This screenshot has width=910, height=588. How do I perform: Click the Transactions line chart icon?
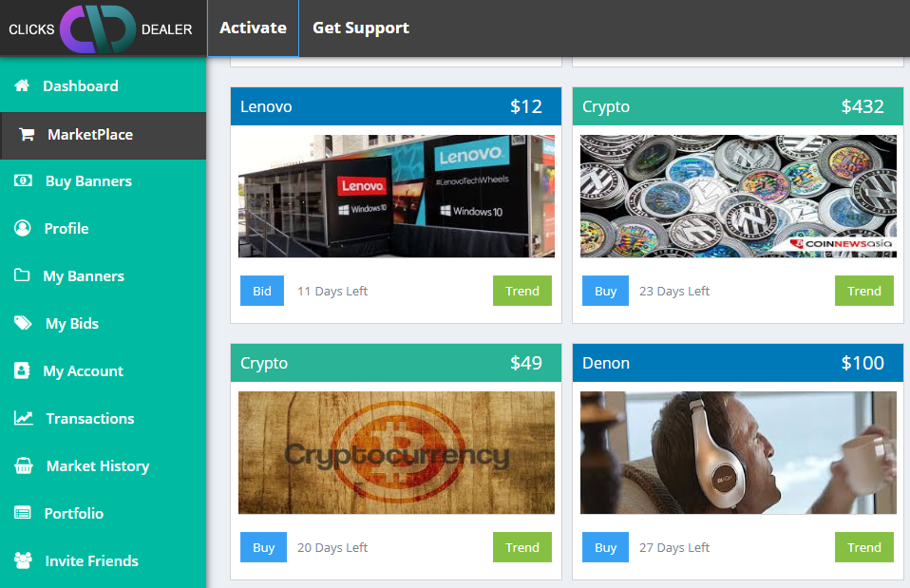[x=24, y=418]
